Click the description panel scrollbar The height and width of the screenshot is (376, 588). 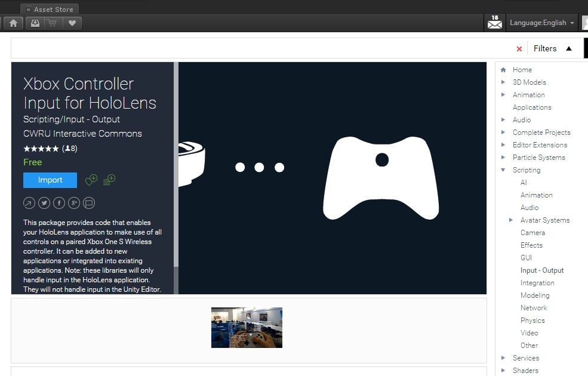[176, 164]
